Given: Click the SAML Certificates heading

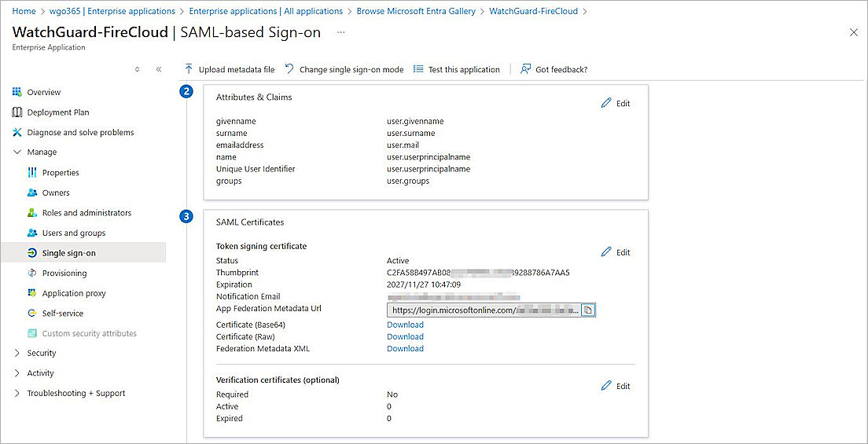Looking at the screenshot, I should click(250, 222).
